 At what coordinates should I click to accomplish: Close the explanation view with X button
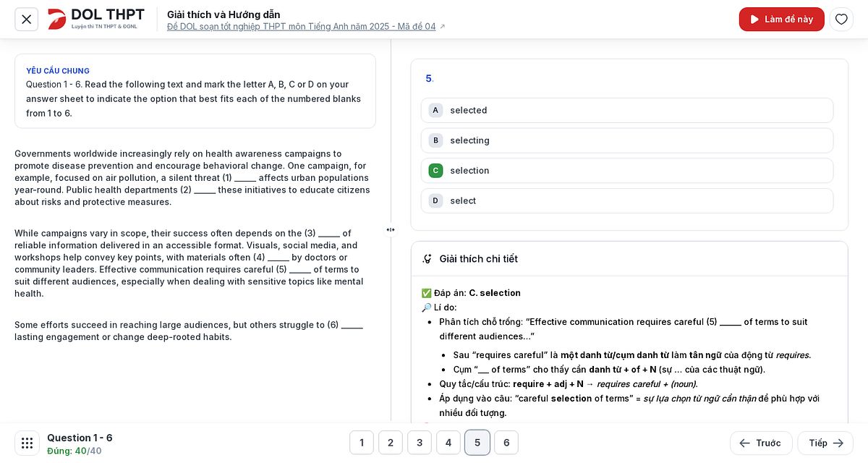27,20
